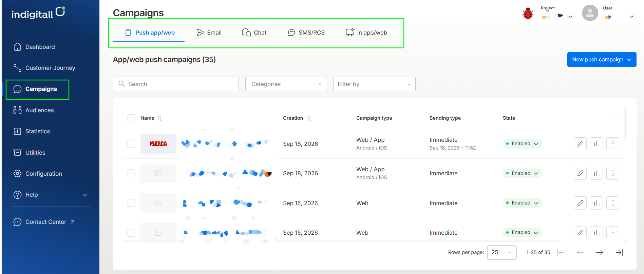Open Customer Journey in the sidebar
This screenshot has height=274, width=644.
click(44, 68)
